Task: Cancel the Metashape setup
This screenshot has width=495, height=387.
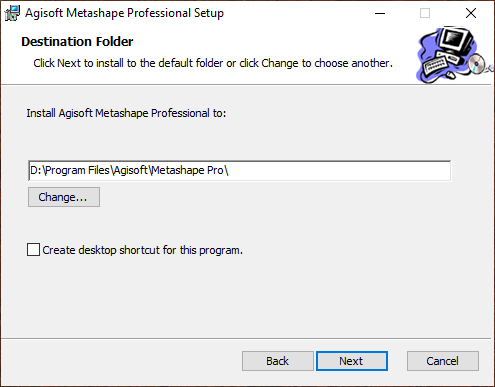Action: tap(443, 361)
